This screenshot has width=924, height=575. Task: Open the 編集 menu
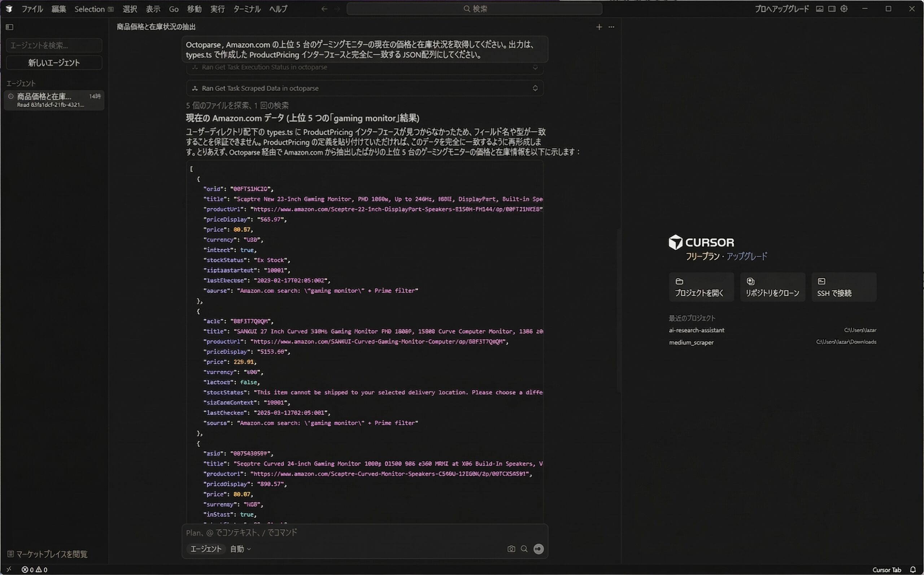[58, 9]
